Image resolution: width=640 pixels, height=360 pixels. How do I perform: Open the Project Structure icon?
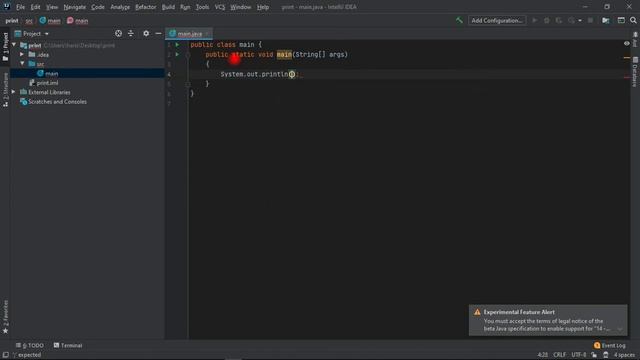point(606,20)
